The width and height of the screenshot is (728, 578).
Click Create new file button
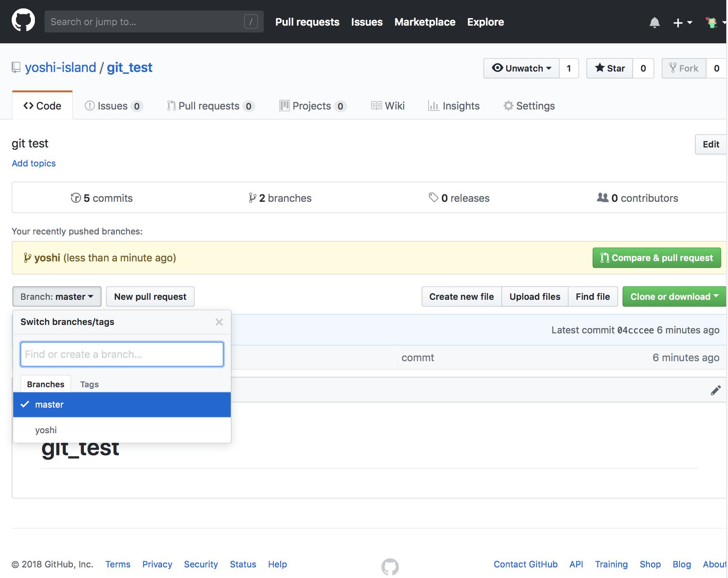pos(462,297)
